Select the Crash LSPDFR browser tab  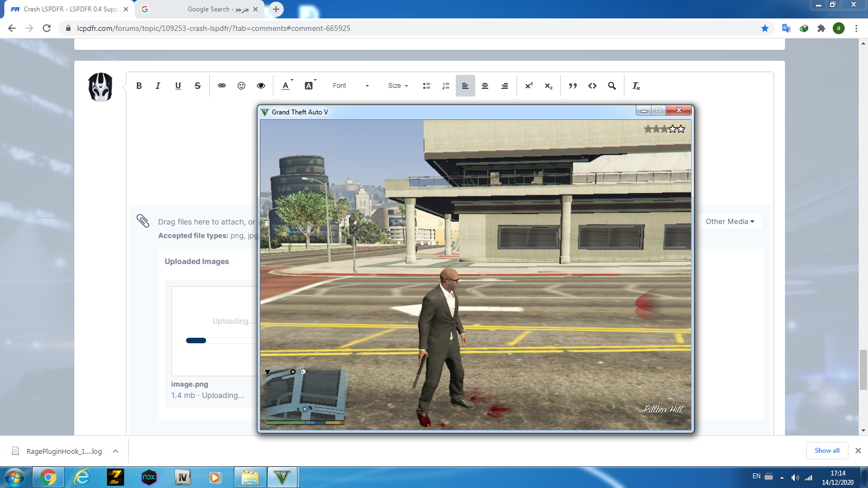pyautogui.click(x=69, y=9)
